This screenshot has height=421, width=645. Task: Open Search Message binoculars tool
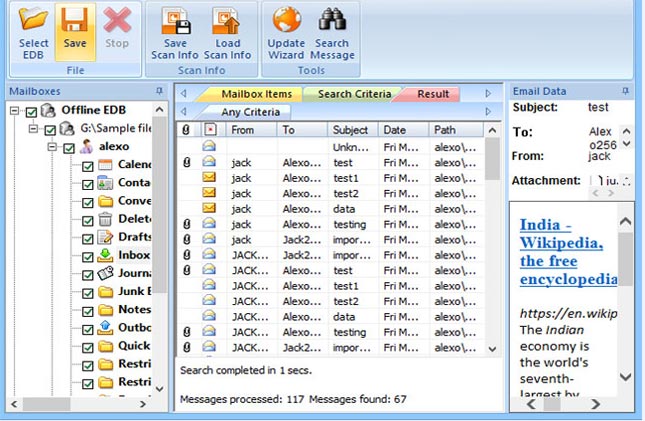[x=332, y=19]
